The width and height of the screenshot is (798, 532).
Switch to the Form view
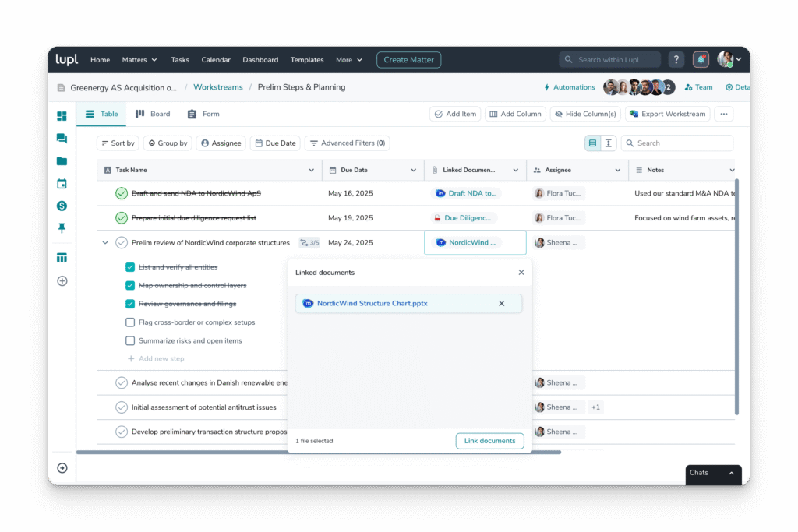tap(203, 114)
